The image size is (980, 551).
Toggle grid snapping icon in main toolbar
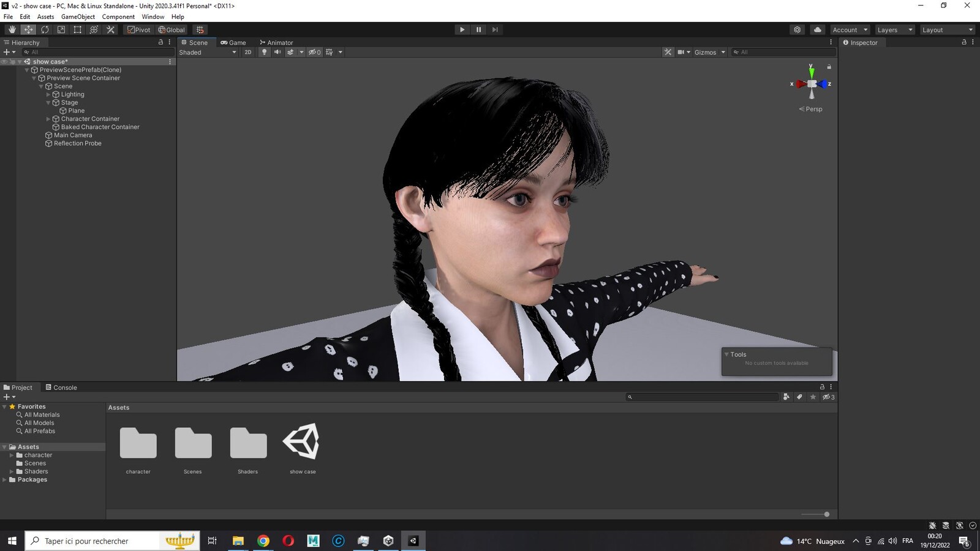pos(200,29)
